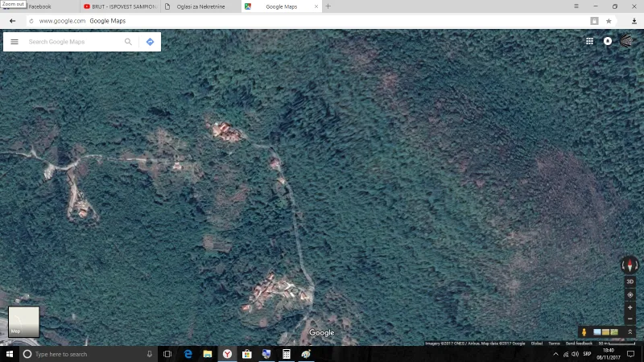Click the search magnifier icon
The image size is (644, 362).
pos(128,42)
